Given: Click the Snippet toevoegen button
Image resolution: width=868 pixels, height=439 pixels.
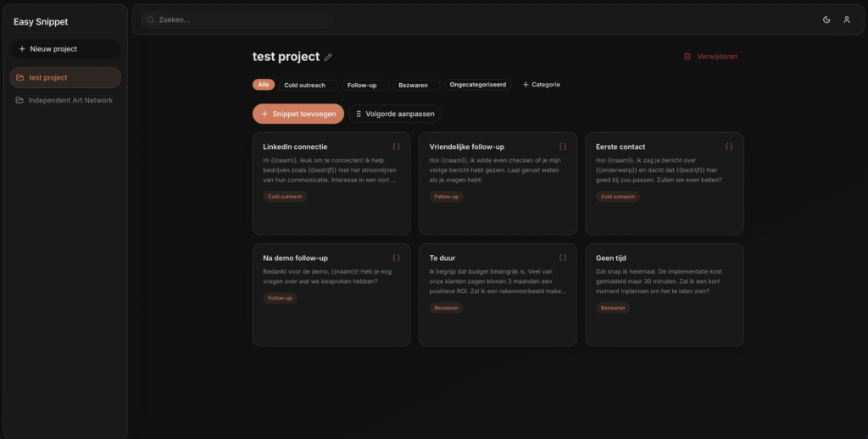Looking at the screenshot, I should click(x=298, y=114).
